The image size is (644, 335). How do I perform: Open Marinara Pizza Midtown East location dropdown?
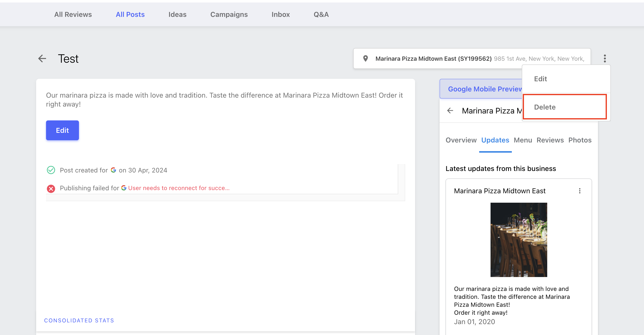471,58
